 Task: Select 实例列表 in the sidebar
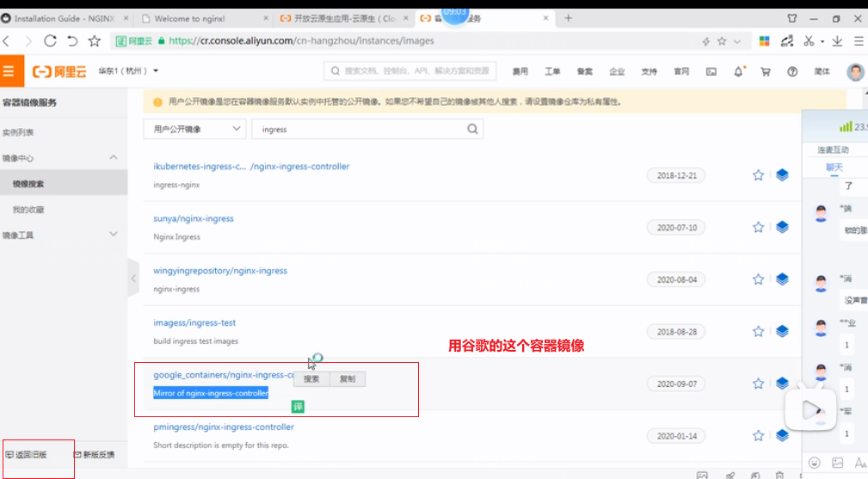[x=18, y=132]
